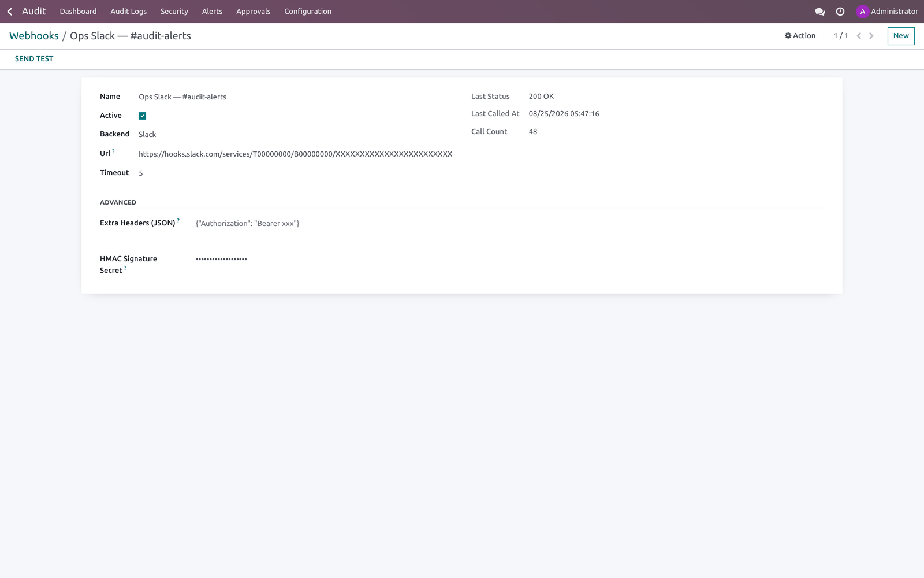
Task: Show the Extra Headers help tooltip
Action: 178,220
